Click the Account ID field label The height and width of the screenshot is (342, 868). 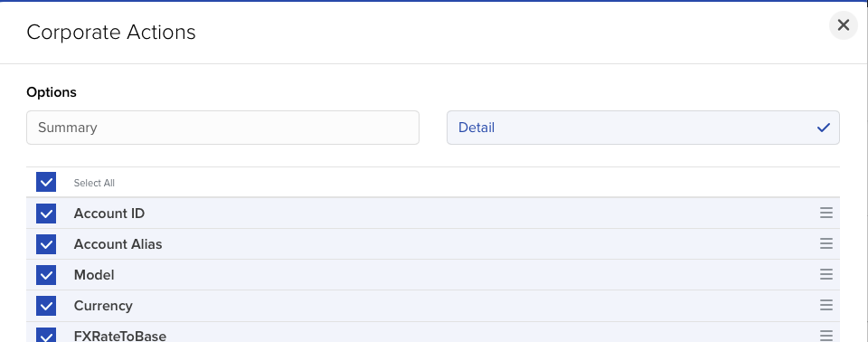[109, 214]
